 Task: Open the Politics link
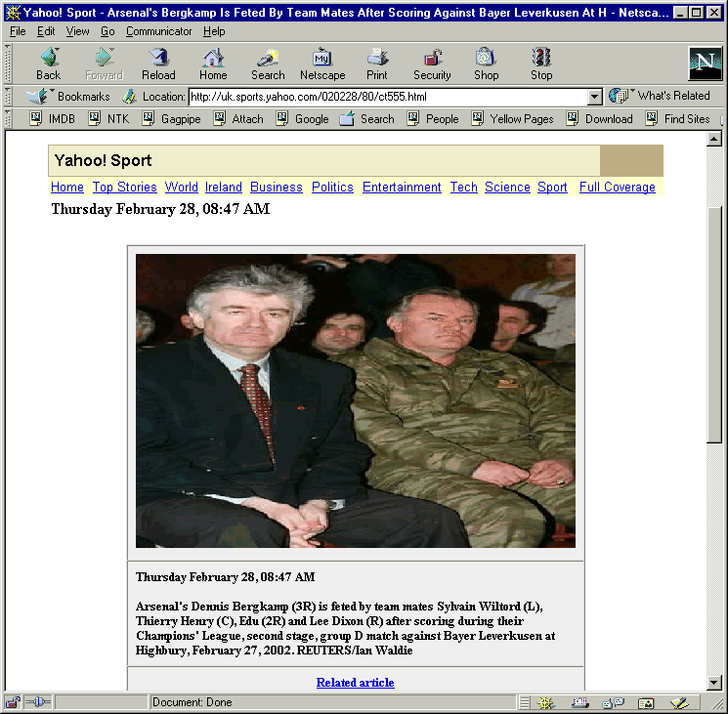(x=332, y=187)
